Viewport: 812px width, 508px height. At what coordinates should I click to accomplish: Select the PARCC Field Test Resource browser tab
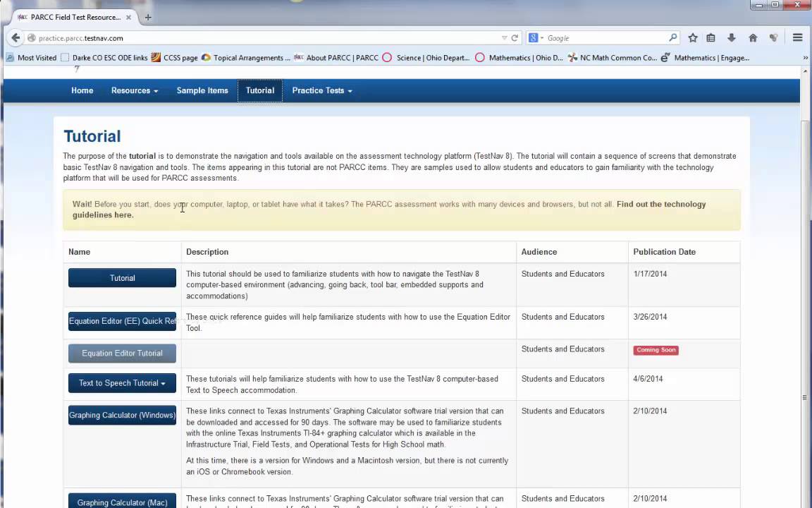[75, 17]
